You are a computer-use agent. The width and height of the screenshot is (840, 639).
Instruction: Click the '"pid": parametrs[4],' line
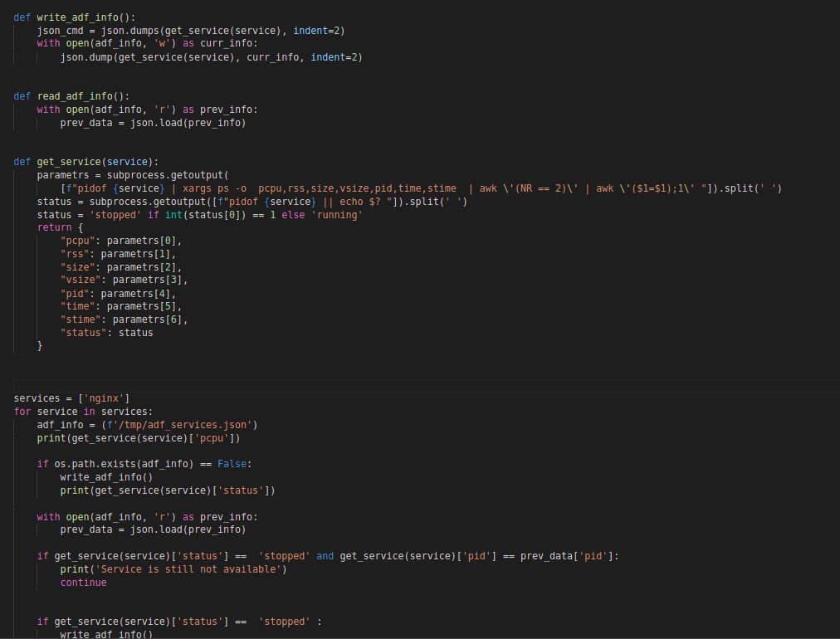click(x=118, y=294)
